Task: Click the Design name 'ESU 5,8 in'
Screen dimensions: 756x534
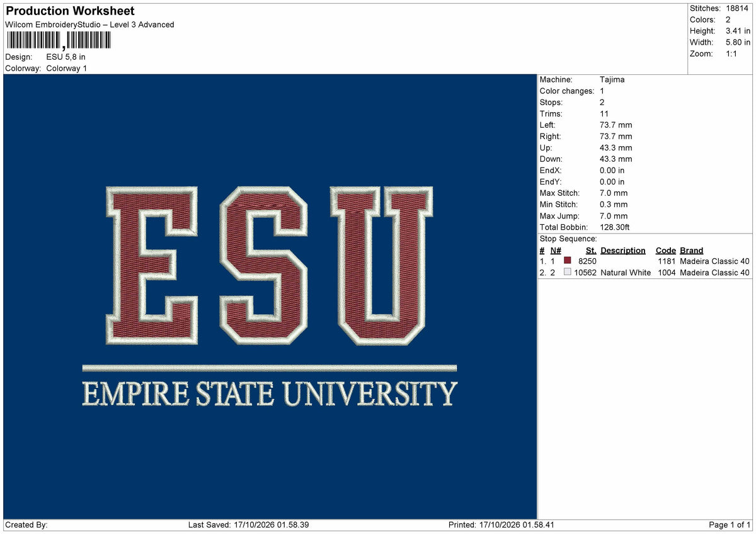Action: [x=66, y=57]
